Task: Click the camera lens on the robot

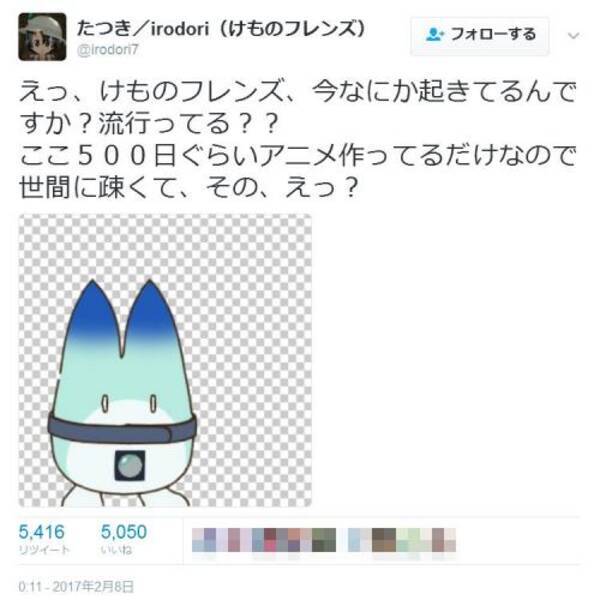Action: (130, 466)
